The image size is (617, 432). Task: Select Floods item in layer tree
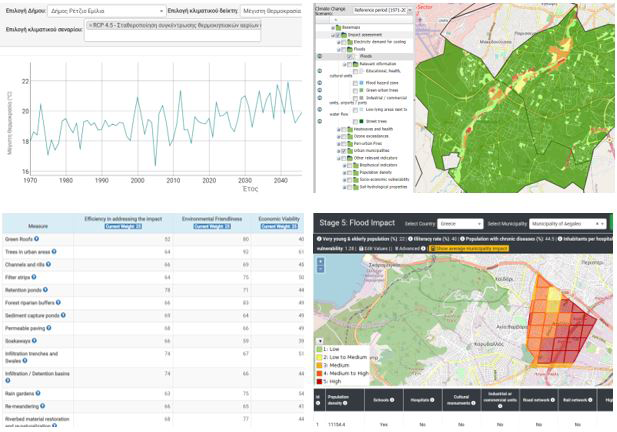[365, 57]
